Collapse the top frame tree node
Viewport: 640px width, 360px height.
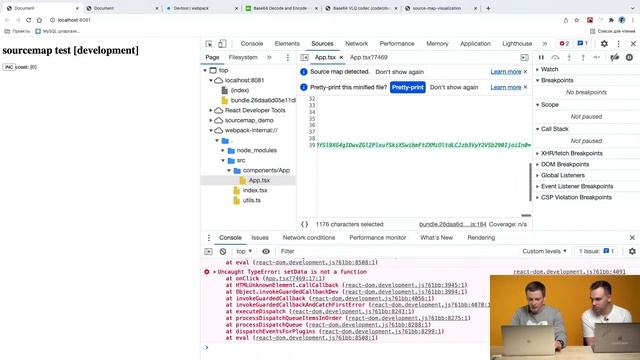point(205,70)
